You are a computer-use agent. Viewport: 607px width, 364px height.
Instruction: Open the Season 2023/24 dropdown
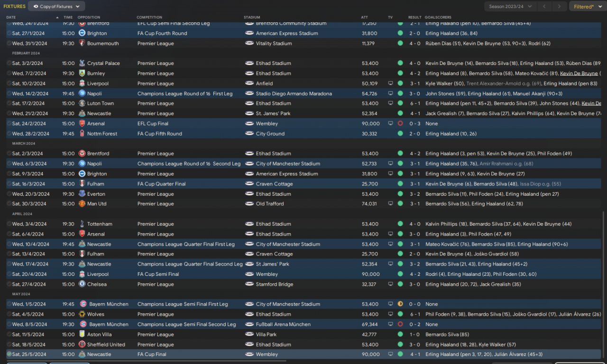[x=510, y=6]
